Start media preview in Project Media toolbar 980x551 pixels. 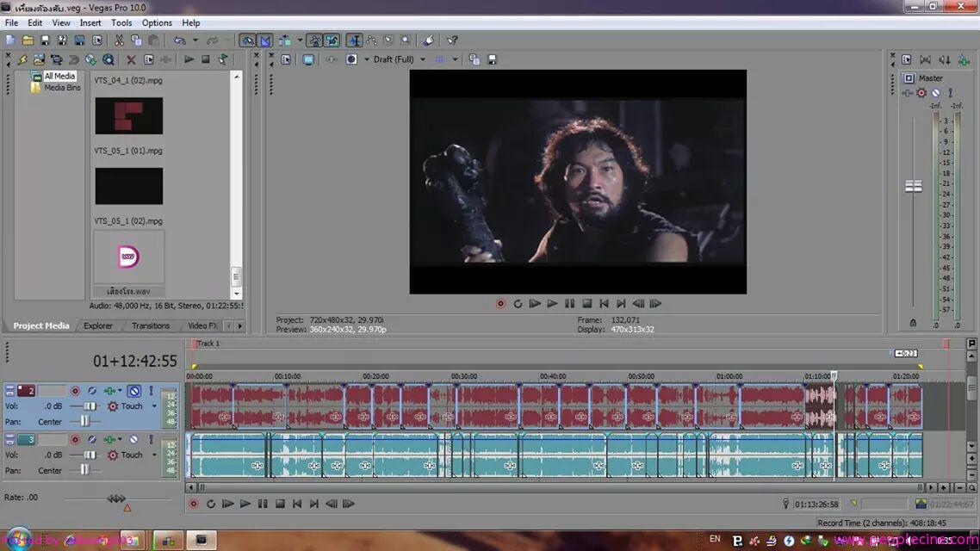189,59
